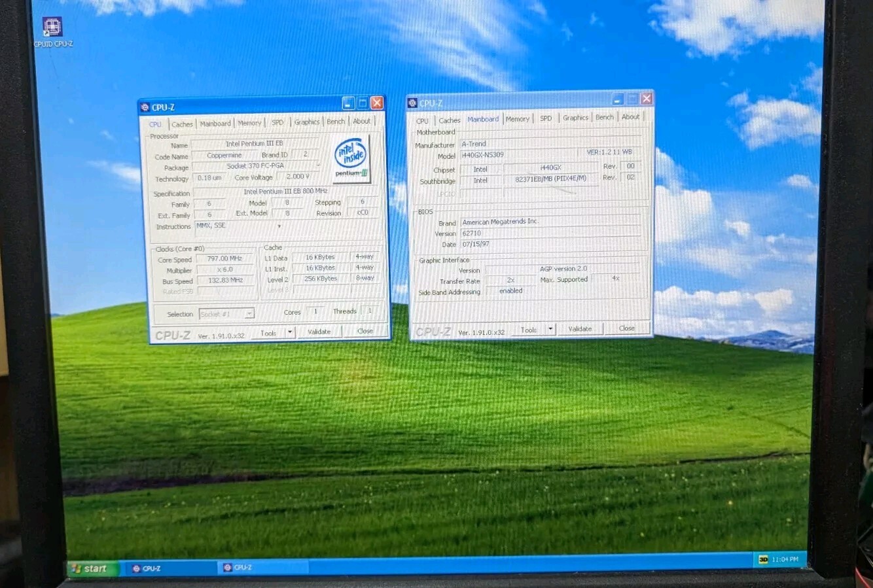This screenshot has width=873, height=588.
Task: Click the 62710 BIOS version value
Action: [550, 233]
